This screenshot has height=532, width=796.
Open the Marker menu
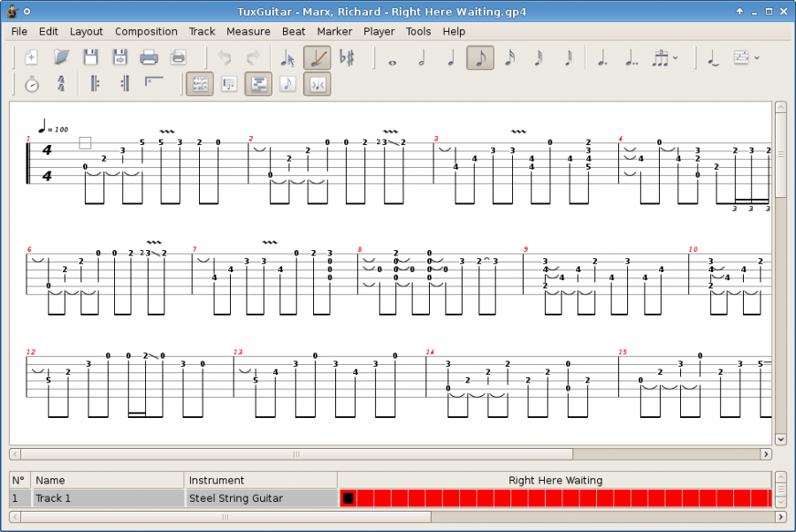tap(334, 32)
